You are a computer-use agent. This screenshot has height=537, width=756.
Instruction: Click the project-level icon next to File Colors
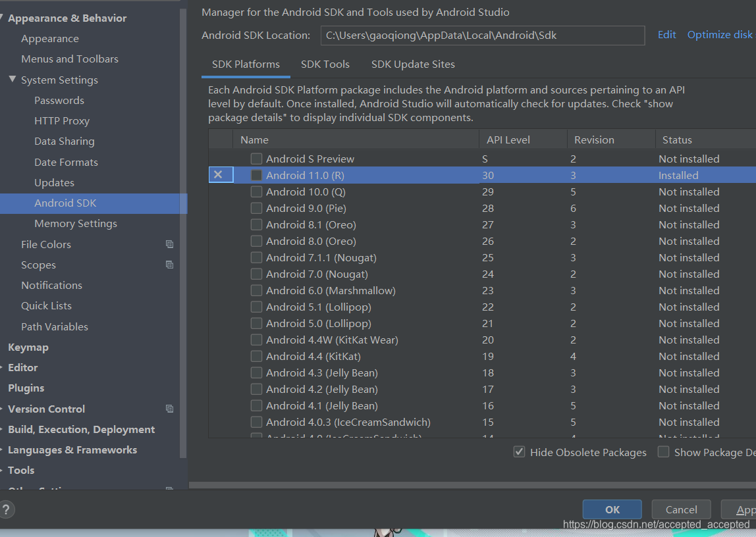pos(170,244)
